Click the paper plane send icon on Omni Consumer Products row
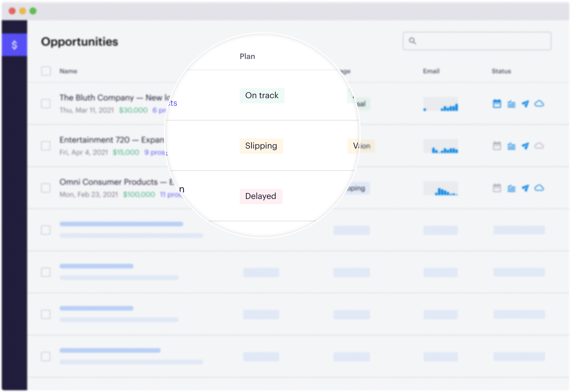The width and height of the screenshot is (571, 392). pyautogui.click(x=525, y=188)
